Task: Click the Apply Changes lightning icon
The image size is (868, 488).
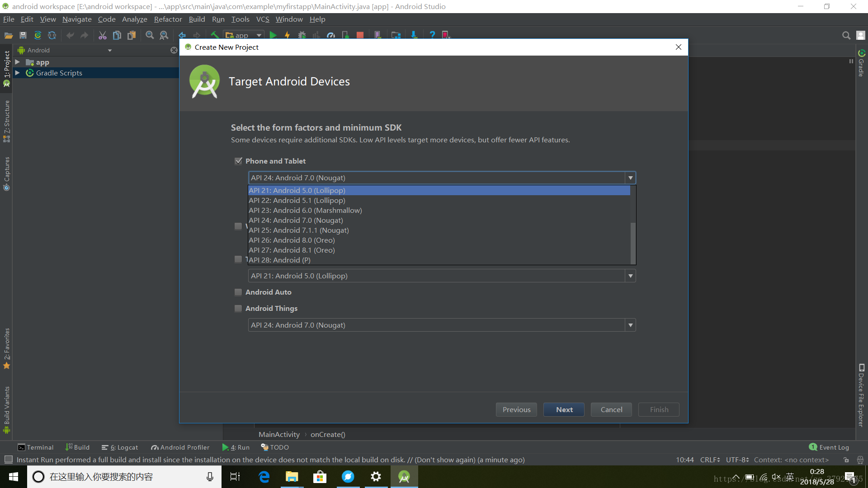Action: pos(287,35)
